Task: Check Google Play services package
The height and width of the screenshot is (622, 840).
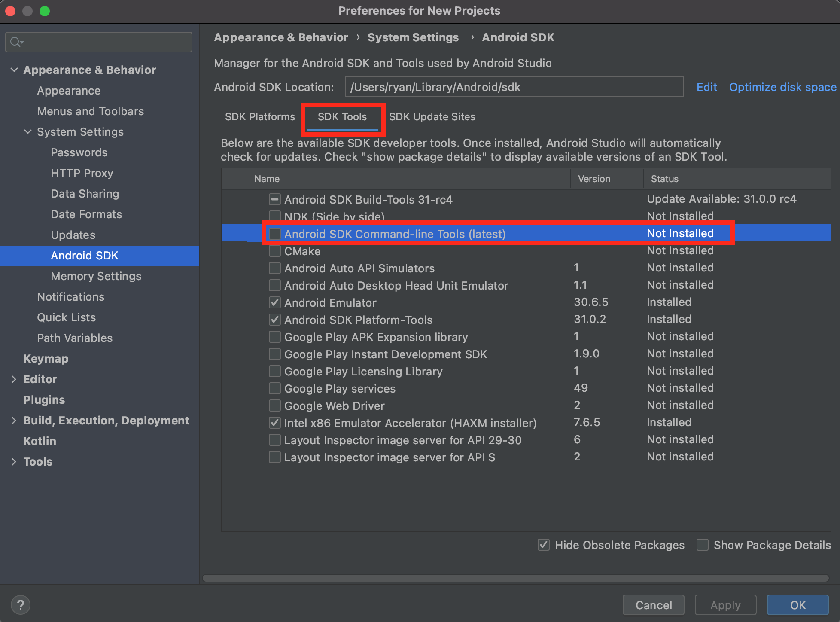Action: tap(275, 388)
